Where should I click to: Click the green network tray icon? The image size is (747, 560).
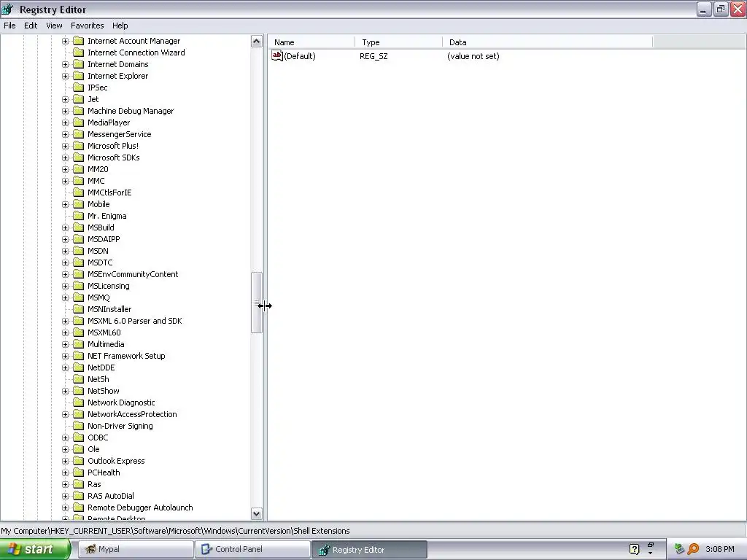coord(679,549)
